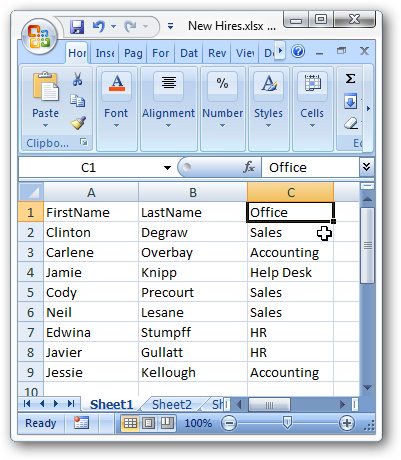Open the Insert ribbon tab

105,53
